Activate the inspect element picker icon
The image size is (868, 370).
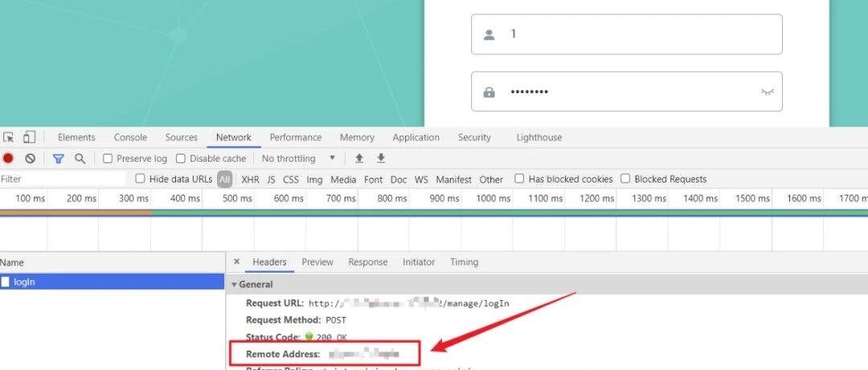tap(8, 138)
